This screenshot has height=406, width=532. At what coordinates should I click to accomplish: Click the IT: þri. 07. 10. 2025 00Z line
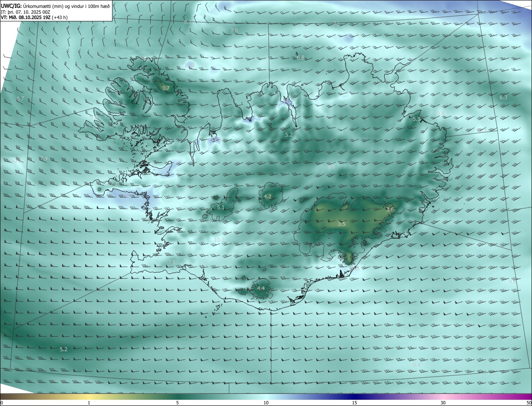[25, 12]
